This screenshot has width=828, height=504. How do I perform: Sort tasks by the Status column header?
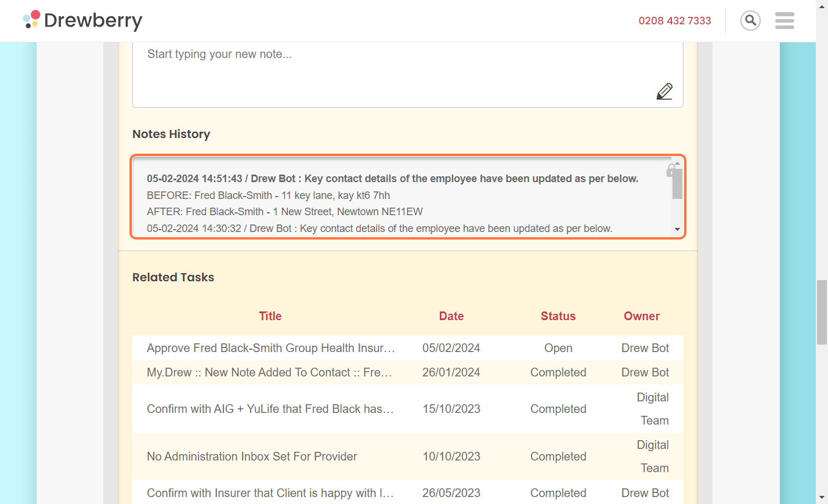[558, 316]
